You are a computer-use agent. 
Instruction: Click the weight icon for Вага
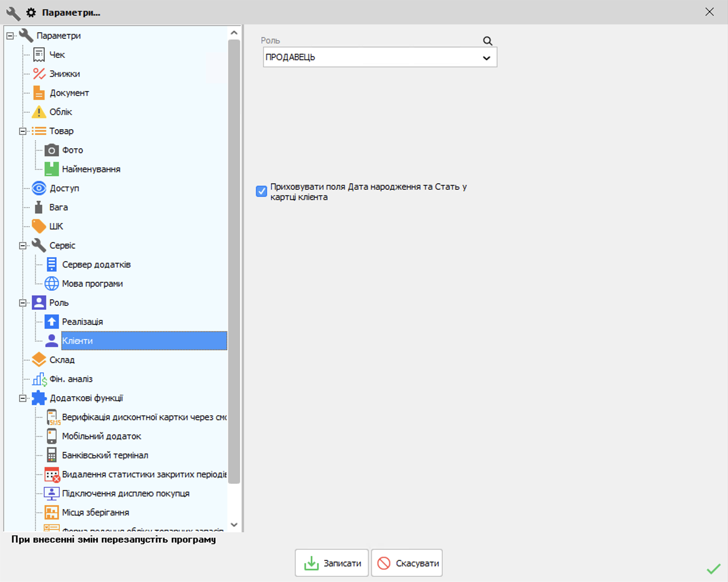tap(39, 207)
